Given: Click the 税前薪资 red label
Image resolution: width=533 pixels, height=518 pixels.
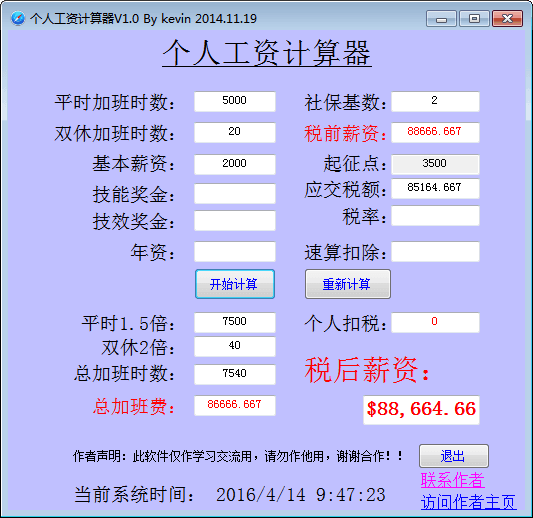Looking at the screenshot, I should (x=345, y=133).
